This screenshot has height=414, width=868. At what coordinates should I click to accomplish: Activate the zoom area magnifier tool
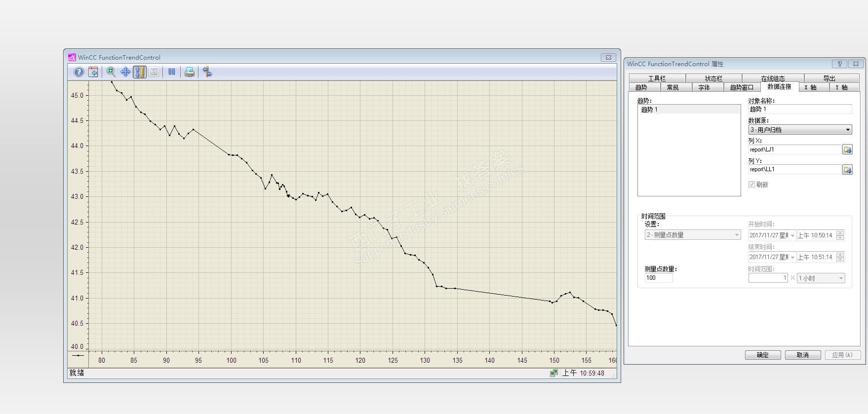pos(111,72)
